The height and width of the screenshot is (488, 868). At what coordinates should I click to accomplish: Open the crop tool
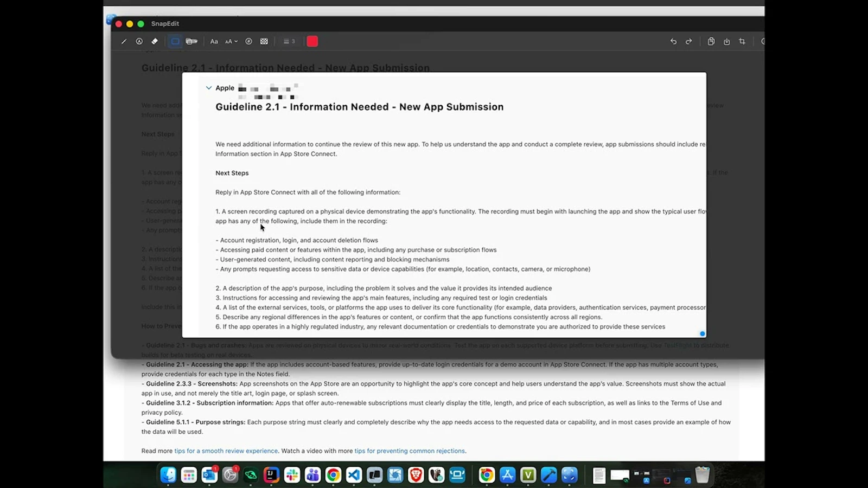coord(742,41)
